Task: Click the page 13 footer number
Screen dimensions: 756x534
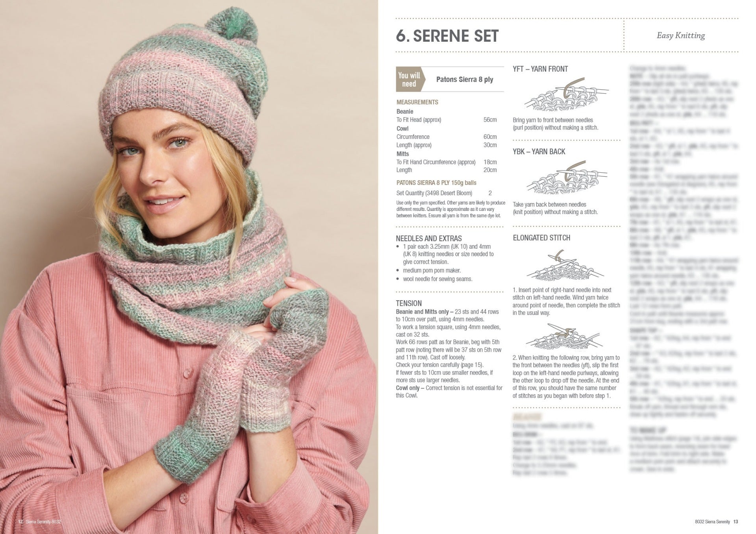Action: pyautogui.click(x=736, y=522)
